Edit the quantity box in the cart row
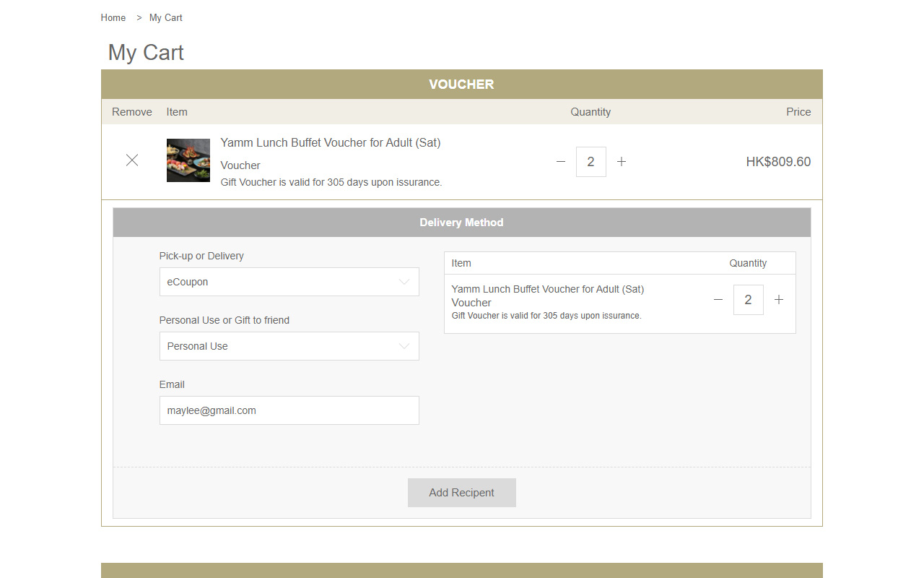The image size is (924, 578). [x=591, y=162]
